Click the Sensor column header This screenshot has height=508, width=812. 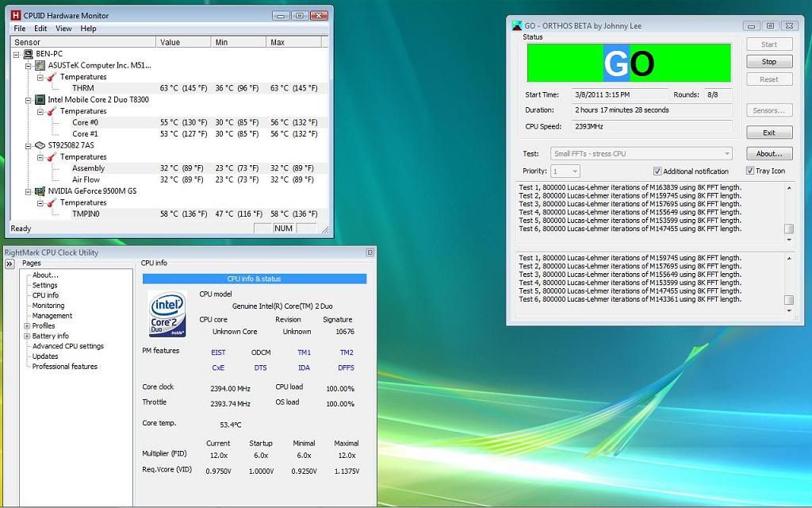(83, 42)
